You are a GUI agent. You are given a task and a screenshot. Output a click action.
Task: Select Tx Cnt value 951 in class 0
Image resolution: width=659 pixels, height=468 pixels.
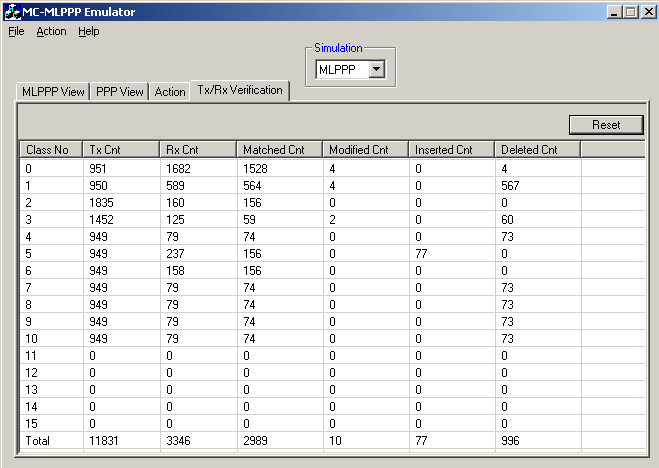pos(98,169)
